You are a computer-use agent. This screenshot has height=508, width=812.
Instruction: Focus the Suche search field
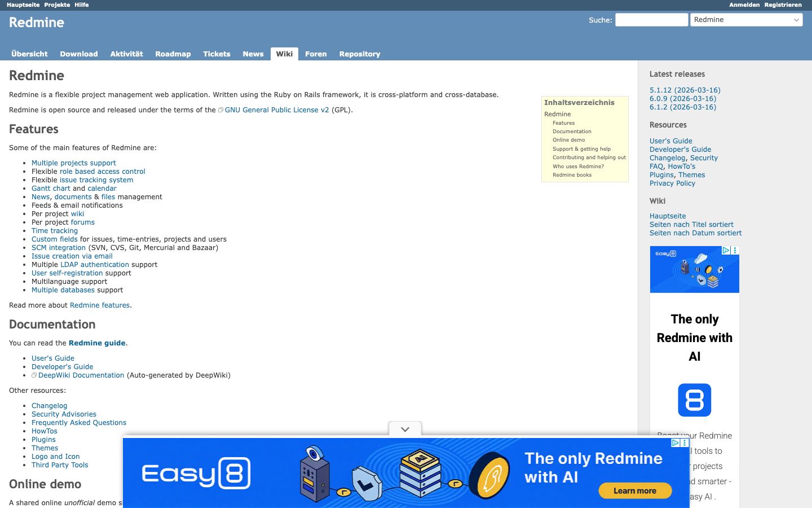point(651,20)
